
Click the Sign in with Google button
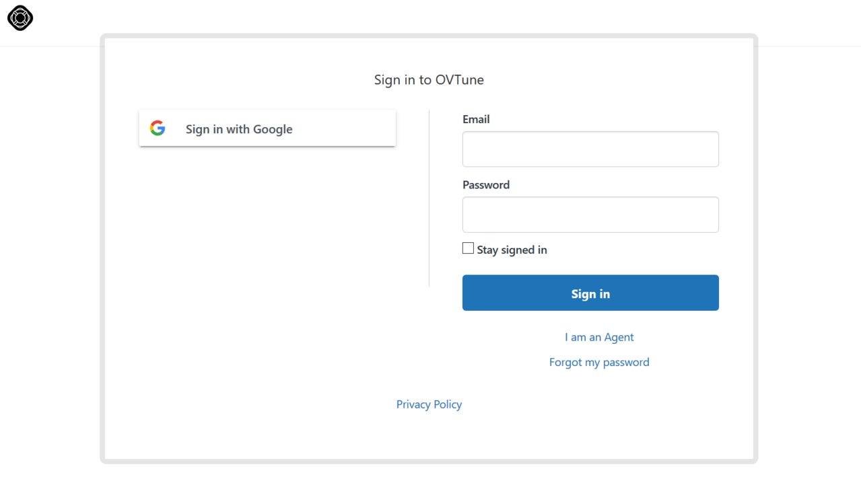[267, 129]
